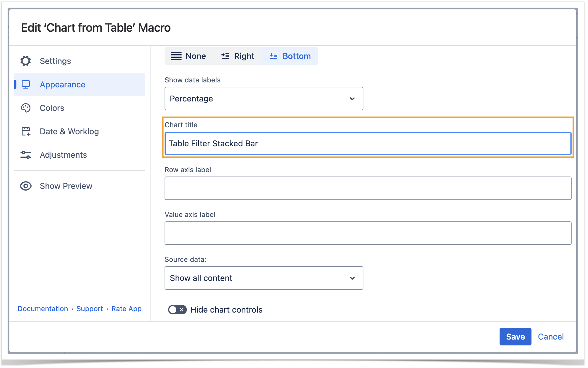Click the Settings gear icon
Screen dimensions: 588x368
point(26,61)
